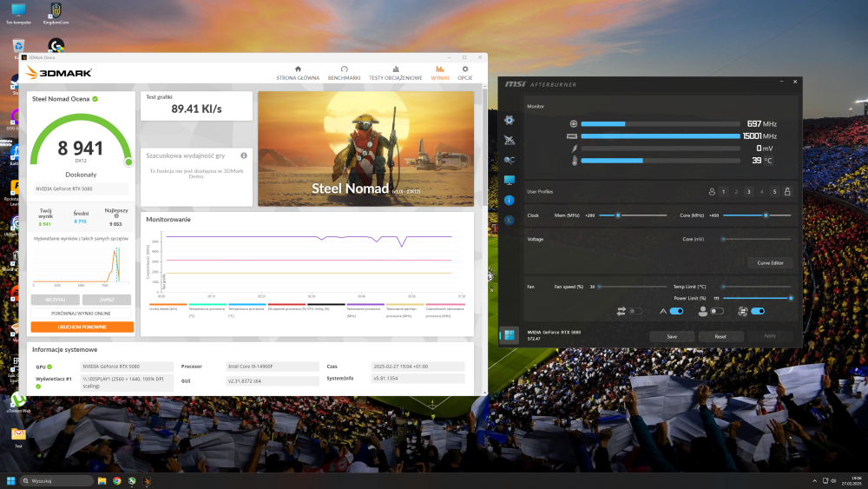Image resolution: width=868 pixels, height=489 pixels.
Task: Open Google Chrome from taskbar
Action: point(117,480)
